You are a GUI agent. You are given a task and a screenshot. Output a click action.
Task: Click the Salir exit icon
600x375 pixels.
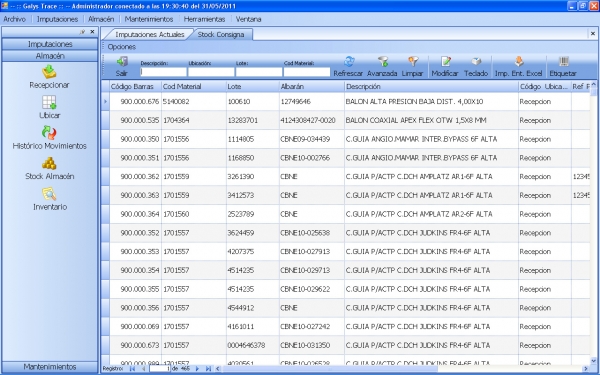coord(122,62)
